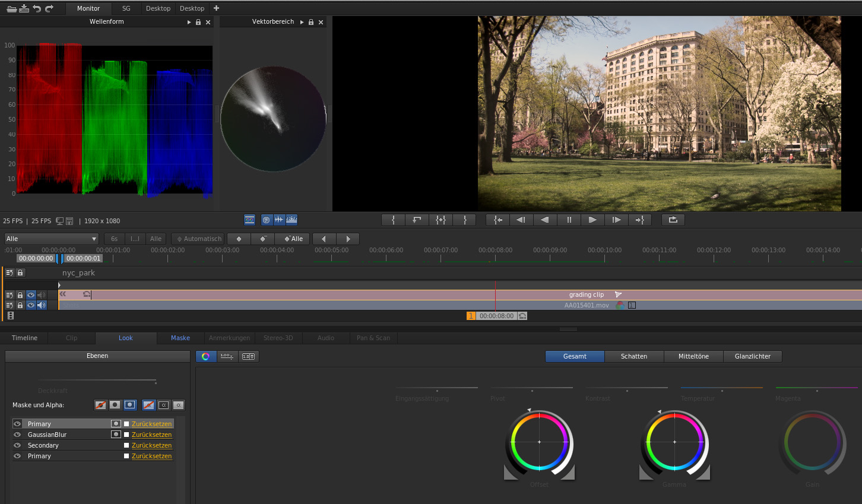Mute the audio on AA015401.mov track

coord(42,305)
